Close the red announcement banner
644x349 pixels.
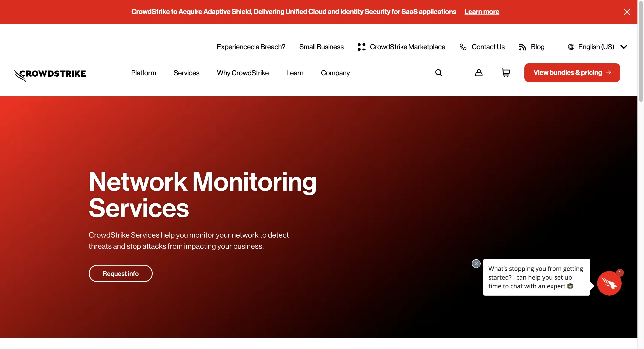tap(627, 12)
